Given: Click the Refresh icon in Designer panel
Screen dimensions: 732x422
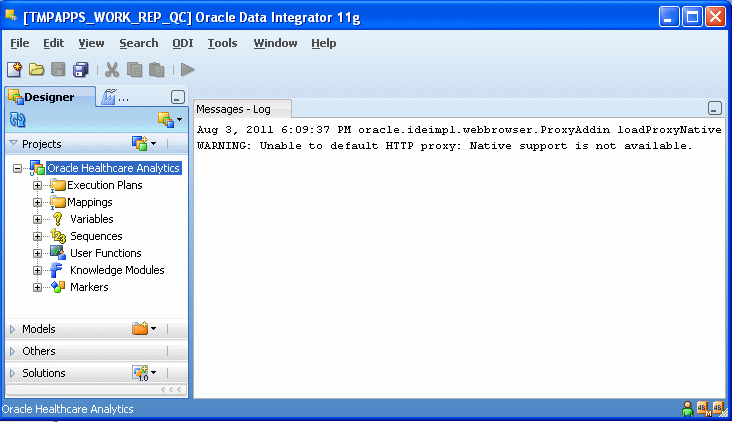Looking at the screenshot, I should [18, 120].
